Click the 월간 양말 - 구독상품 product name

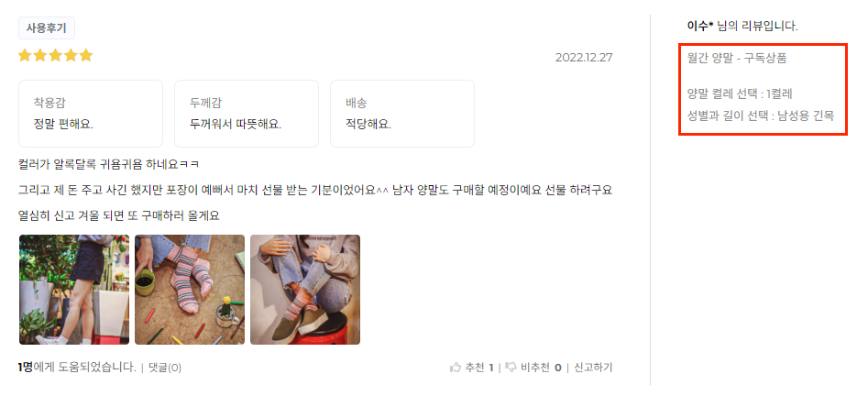[x=736, y=59]
